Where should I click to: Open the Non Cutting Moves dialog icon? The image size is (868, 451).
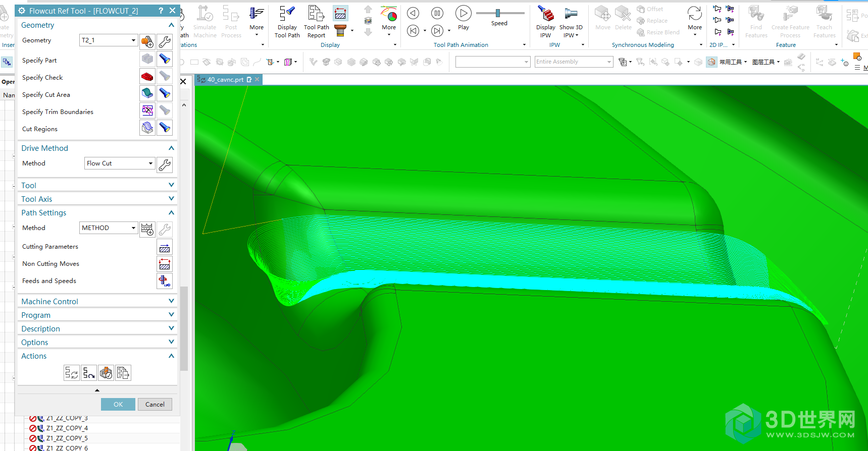pyautogui.click(x=165, y=264)
